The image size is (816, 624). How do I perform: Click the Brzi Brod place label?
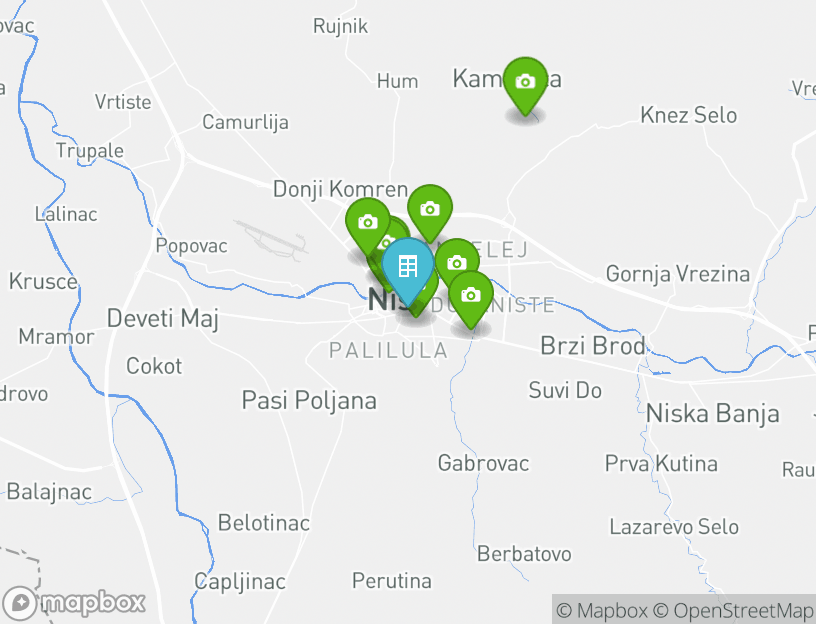pyautogui.click(x=593, y=346)
